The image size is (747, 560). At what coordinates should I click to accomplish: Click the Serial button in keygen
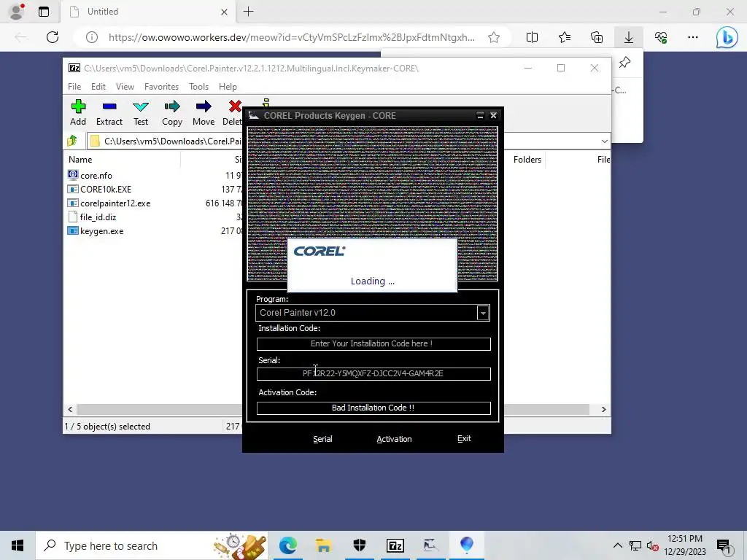[x=322, y=439]
